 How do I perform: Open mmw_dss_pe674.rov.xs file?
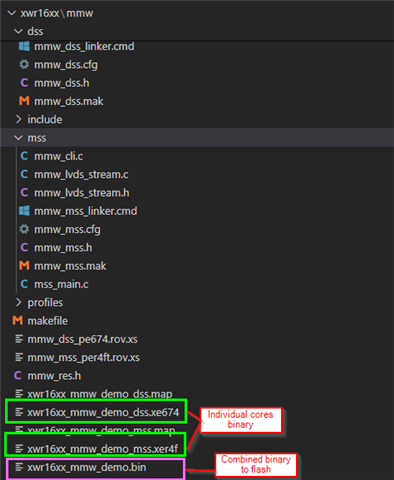coord(82,339)
